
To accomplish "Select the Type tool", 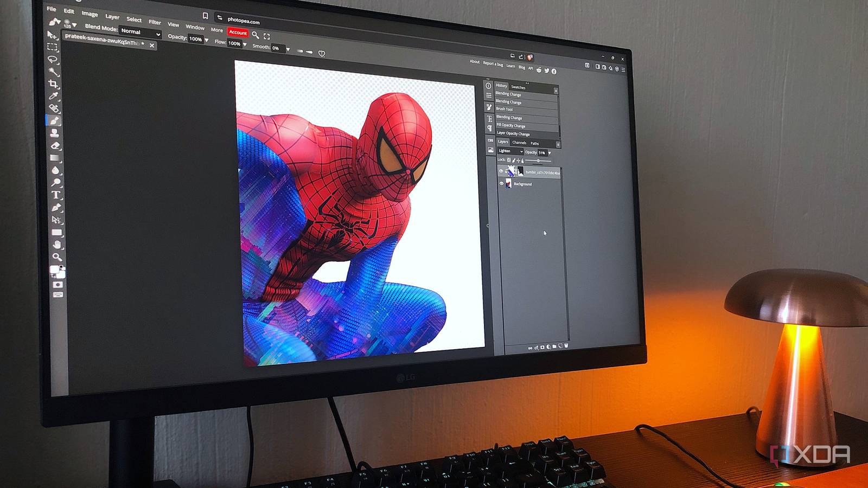I will tap(55, 194).
